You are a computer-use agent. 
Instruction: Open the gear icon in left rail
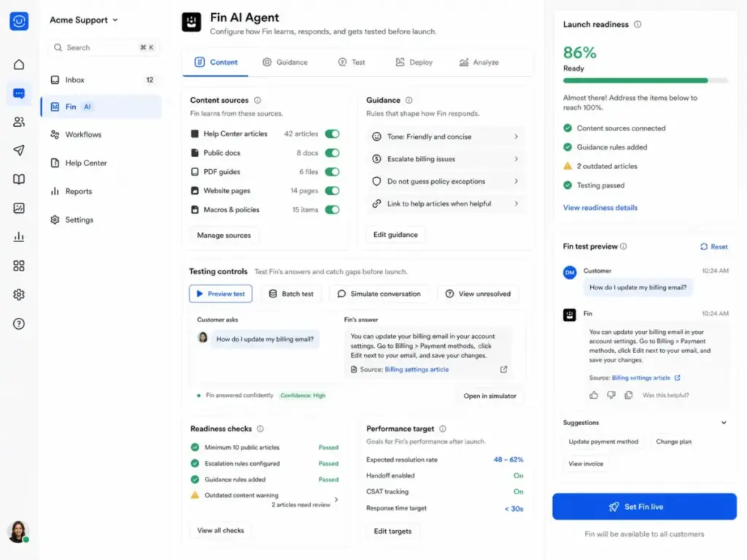point(18,295)
